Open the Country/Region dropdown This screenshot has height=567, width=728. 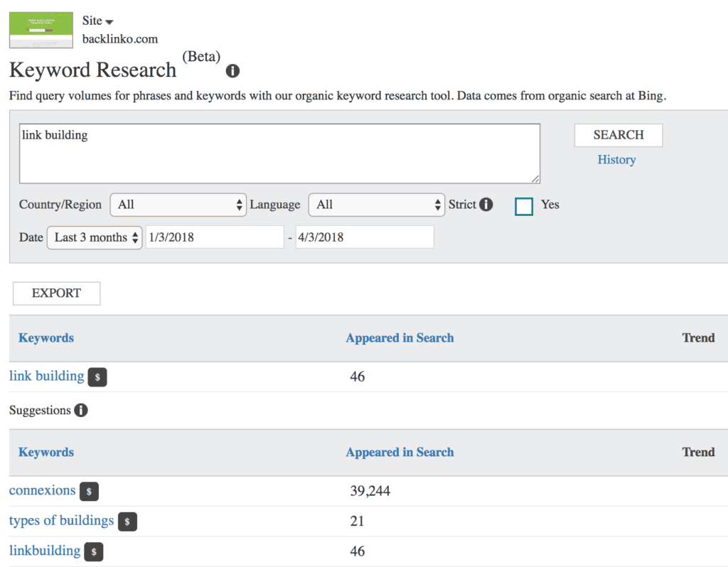point(178,205)
